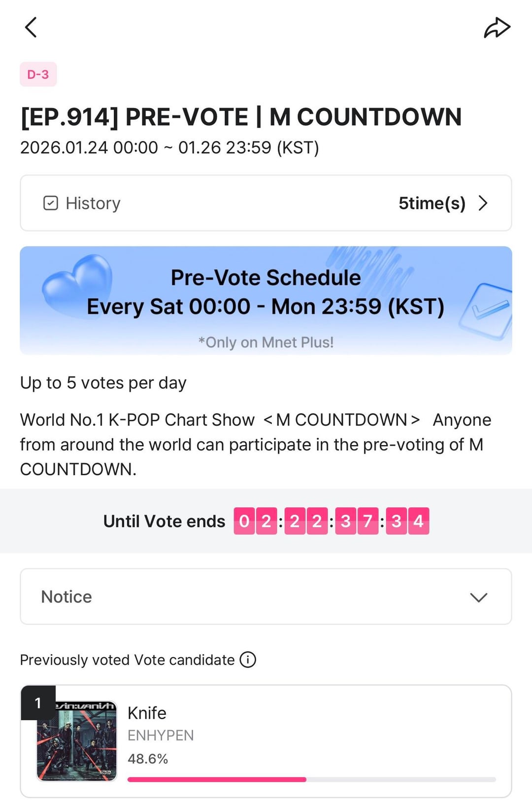The image size is (532, 806).
Task: Select the Knife song title
Action: click(x=147, y=713)
